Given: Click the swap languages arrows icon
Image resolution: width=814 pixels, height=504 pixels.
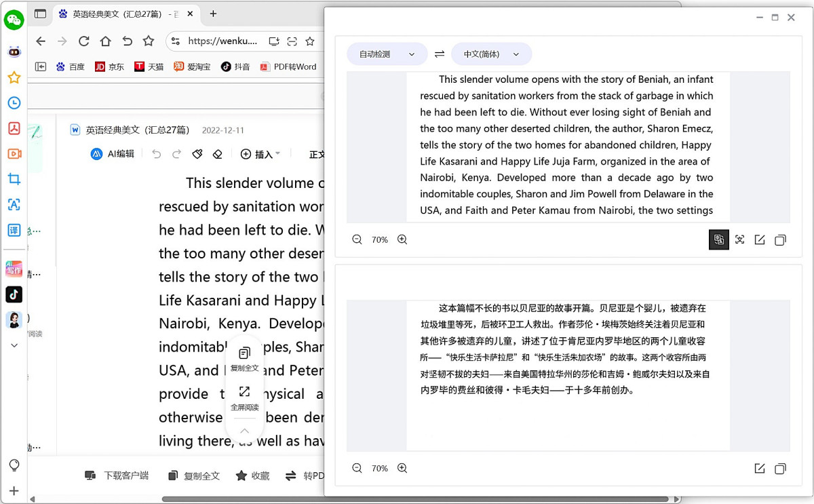Looking at the screenshot, I should tap(440, 54).
